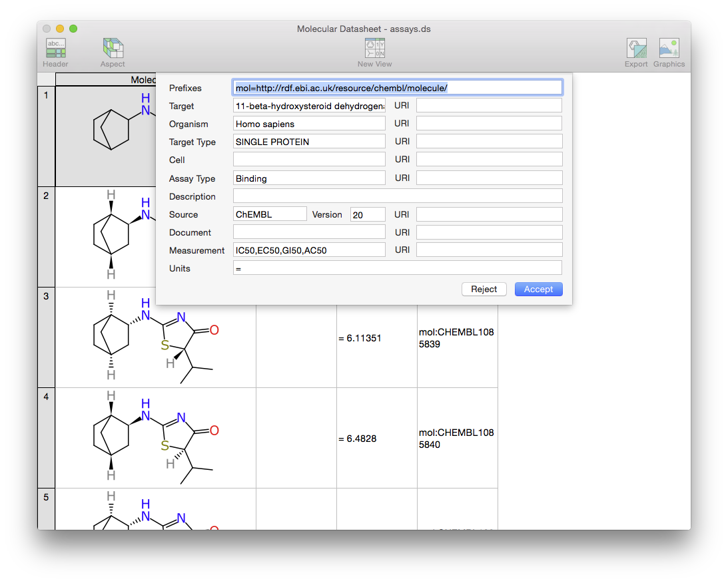Select the Target Type input field

click(x=309, y=142)
